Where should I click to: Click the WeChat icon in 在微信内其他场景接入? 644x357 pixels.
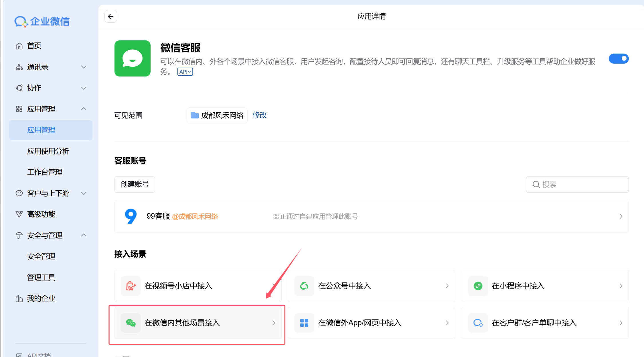(x=131, y=323)
